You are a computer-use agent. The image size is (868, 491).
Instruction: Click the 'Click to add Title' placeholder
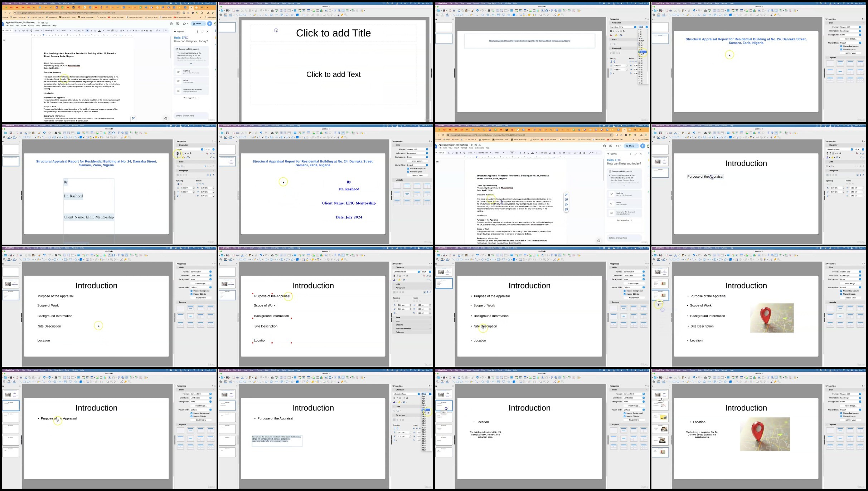(333, 33)
